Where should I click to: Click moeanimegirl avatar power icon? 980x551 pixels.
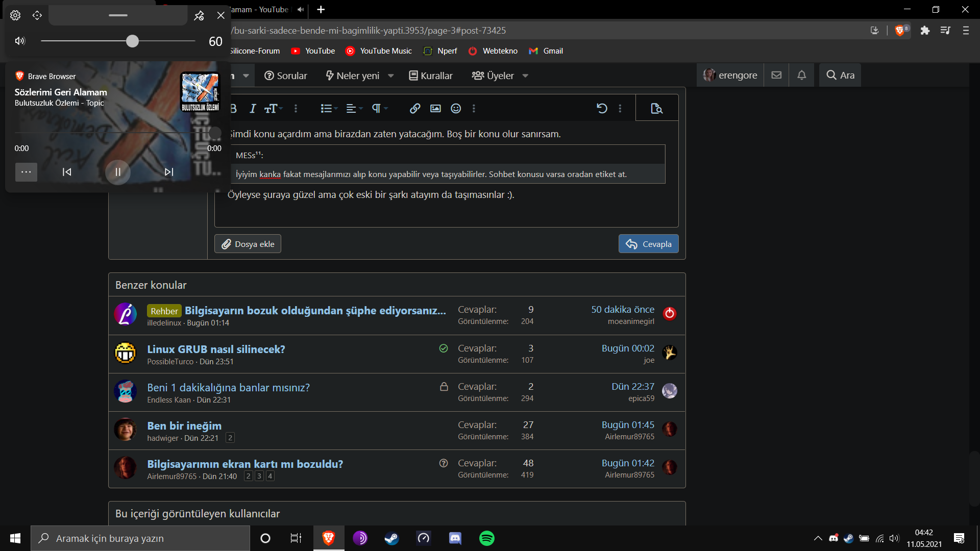pos(670,314)
